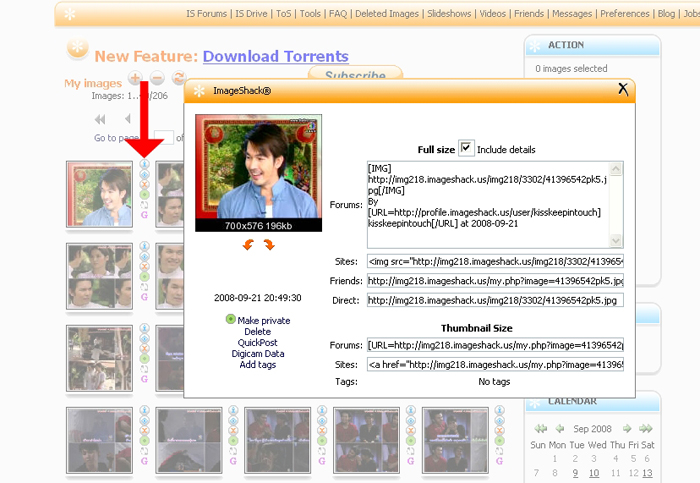Click the purple G icon beside the third-row left thumbnail

pyautogui.click(x=144, y=379)
